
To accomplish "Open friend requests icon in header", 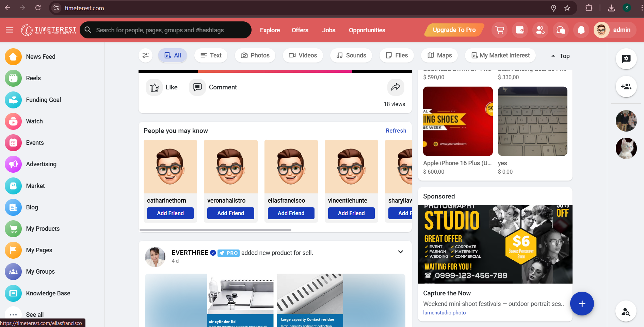I will [x=541, y=30].
